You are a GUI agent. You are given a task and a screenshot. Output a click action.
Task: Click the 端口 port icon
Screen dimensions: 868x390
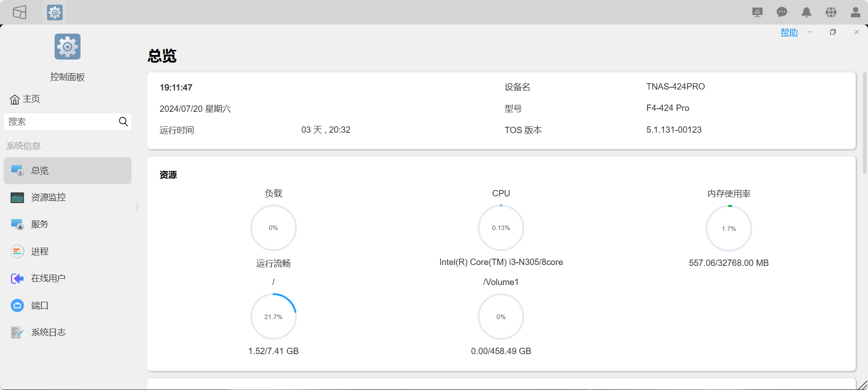[x=17, y=305]
